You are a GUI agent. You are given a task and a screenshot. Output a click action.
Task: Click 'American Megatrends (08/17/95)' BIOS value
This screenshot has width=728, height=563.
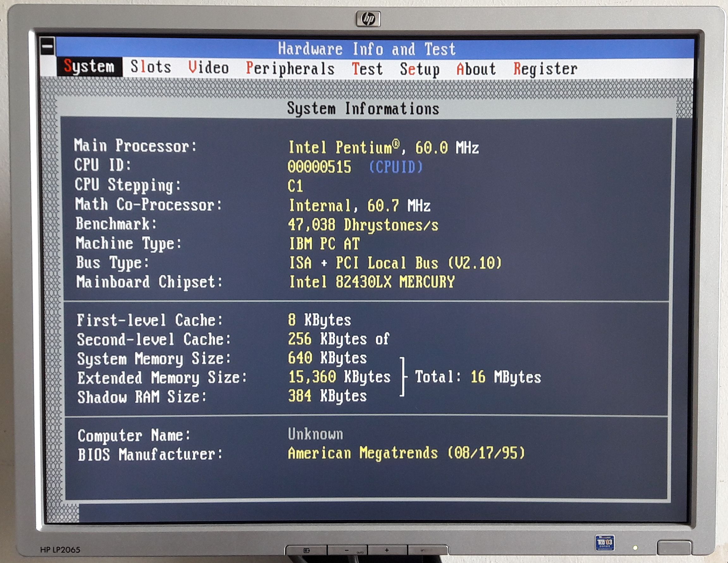tap(406, 453)
